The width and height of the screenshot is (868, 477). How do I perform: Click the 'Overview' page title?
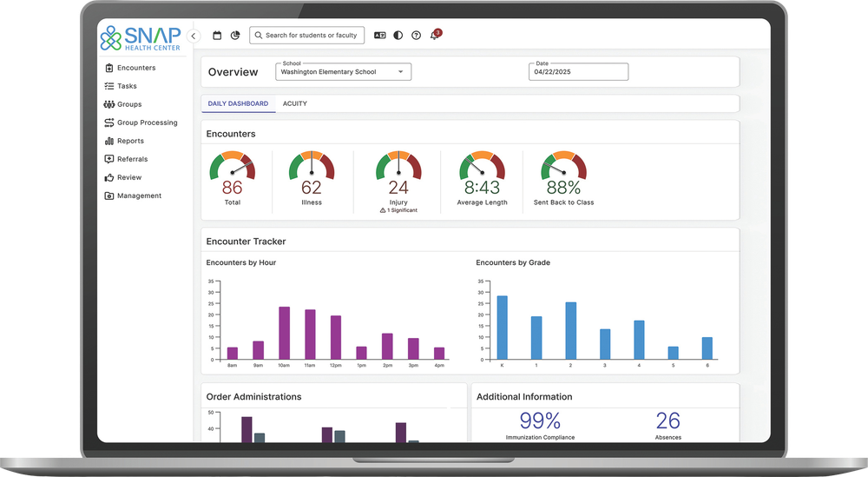coord(233,72)
